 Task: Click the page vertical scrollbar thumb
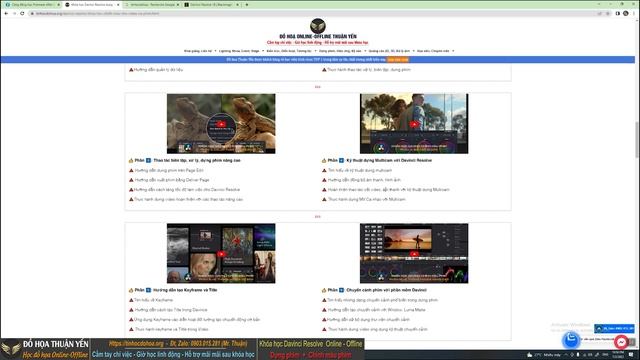coord(637,139)
